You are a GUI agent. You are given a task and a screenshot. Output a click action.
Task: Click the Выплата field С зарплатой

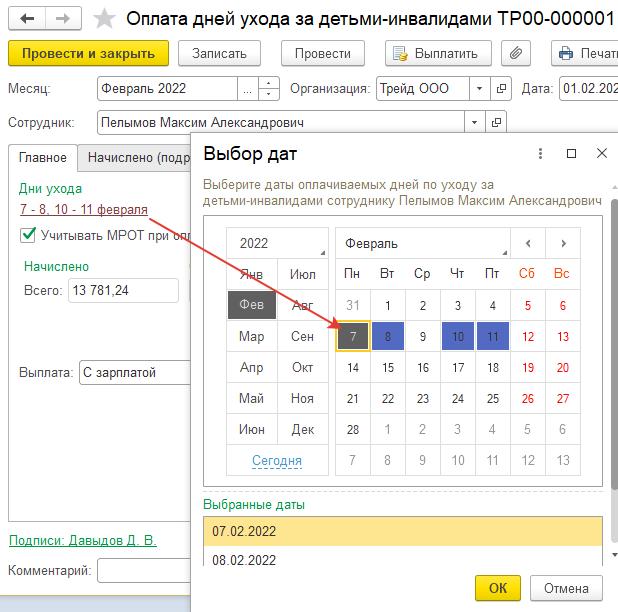[x=135, y=372]
